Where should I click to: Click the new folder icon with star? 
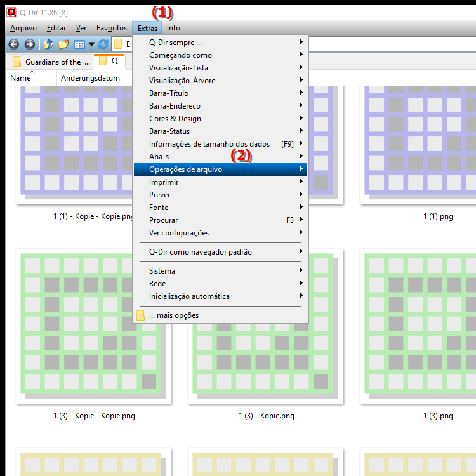click(63, 44)
